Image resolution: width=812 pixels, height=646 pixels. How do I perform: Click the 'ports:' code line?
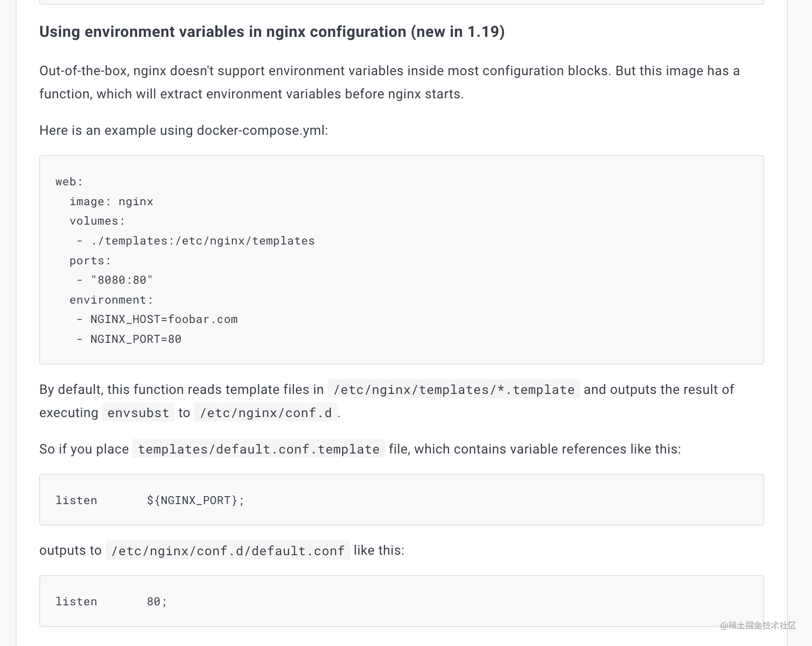coord(90,261)
